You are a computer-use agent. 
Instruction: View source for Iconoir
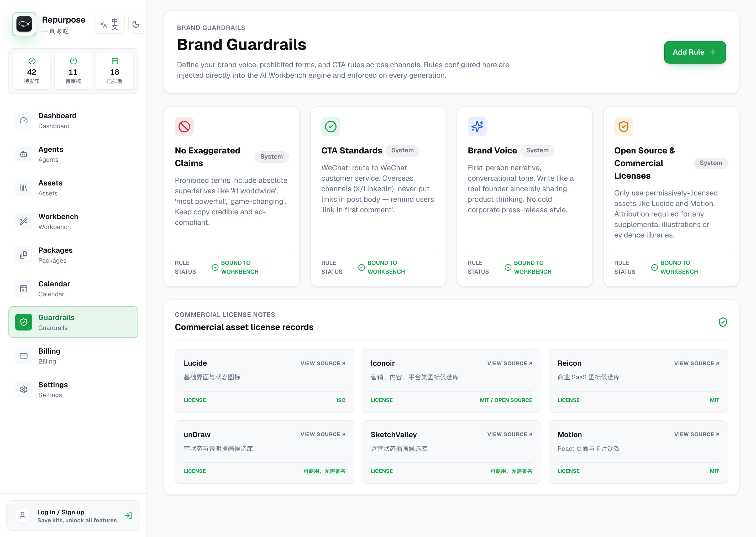510,363
